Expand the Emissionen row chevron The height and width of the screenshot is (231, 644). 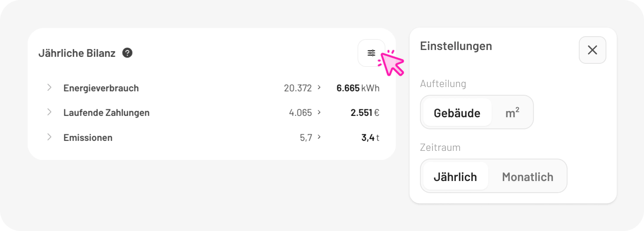click(49, 137)
